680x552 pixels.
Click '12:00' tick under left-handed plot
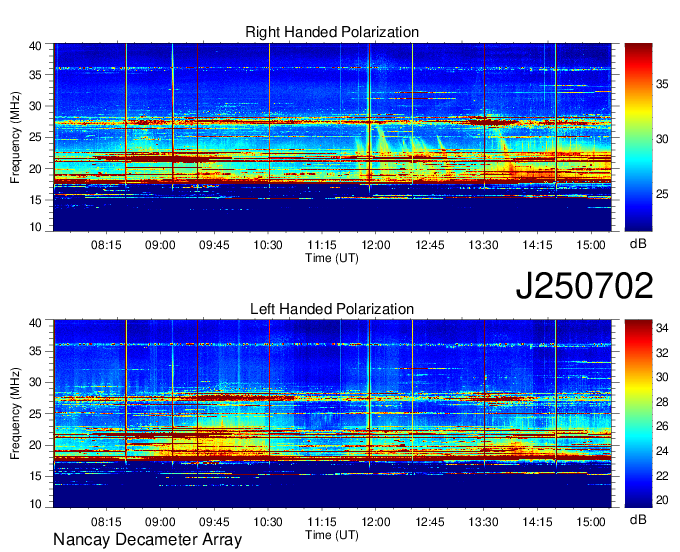376,522
